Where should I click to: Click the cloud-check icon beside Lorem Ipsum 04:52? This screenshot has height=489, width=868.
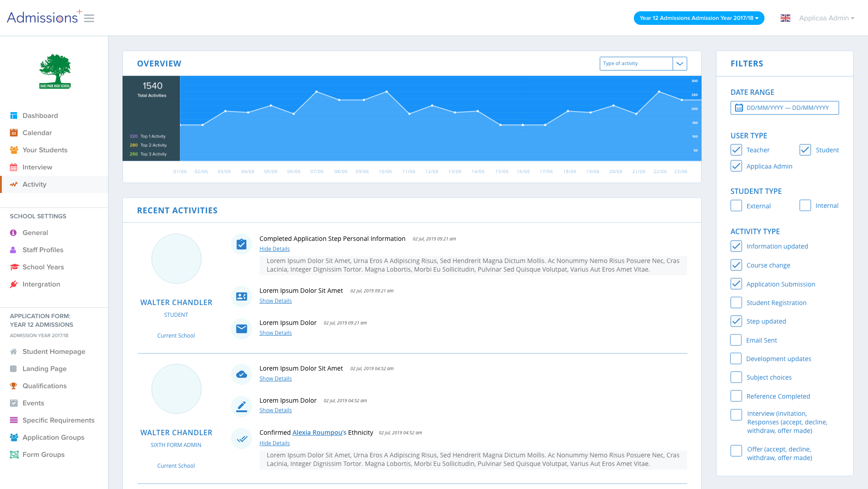pos(241,374)
